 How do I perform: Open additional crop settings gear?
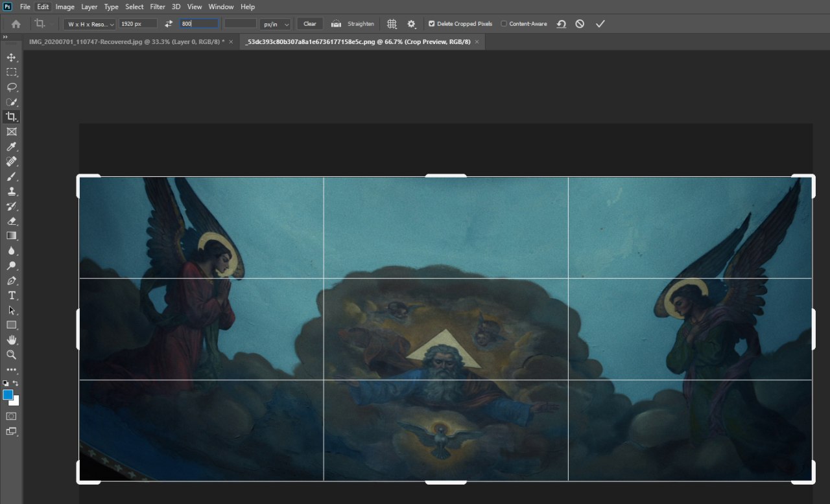(411, 24)
